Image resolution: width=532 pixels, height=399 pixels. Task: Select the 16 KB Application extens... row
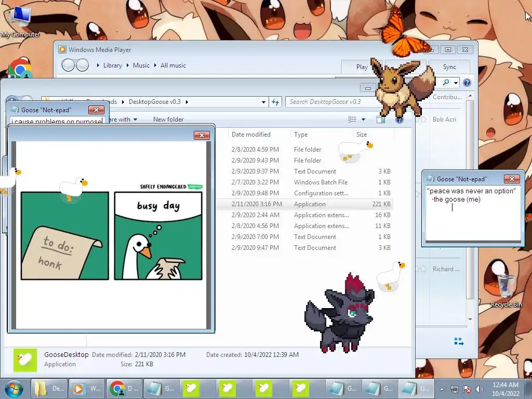pos(304,215)
